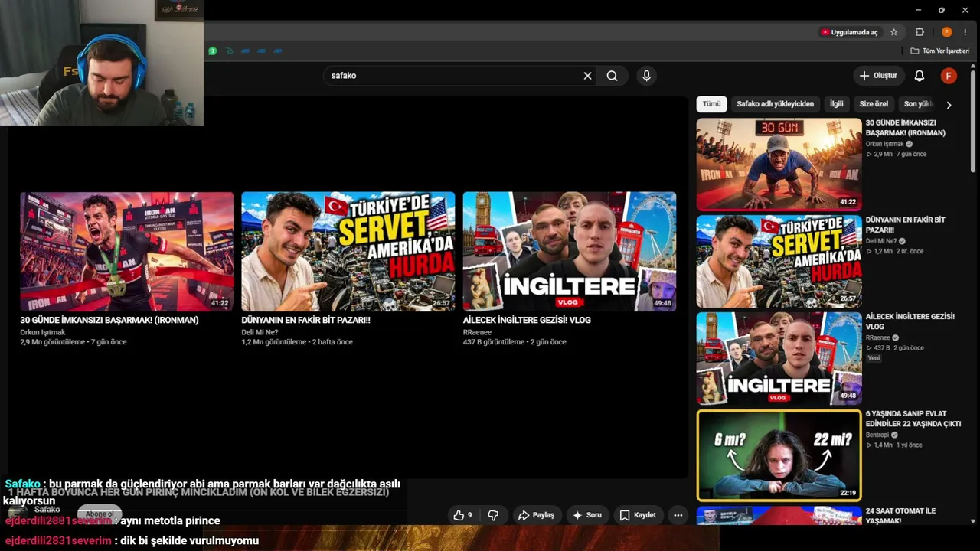Image resolution: width=980 pixels, height=551 pixels.
Task: Open the Tüm Yer İşaretleri bookmarks folder
Action: coord(939,51)
